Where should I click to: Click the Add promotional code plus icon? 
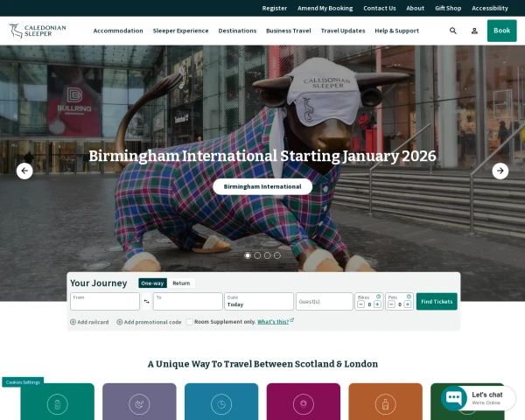coord(120,322)
